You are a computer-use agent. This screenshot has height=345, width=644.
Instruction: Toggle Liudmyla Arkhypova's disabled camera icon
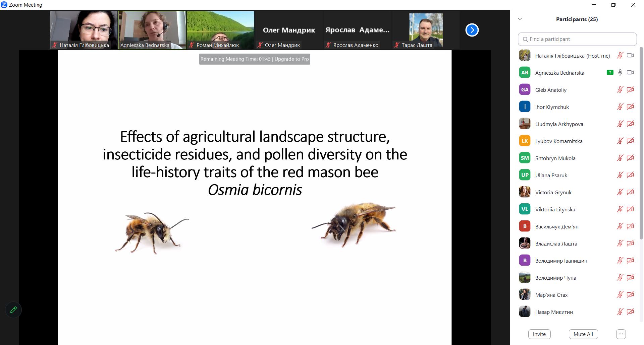pos(630,124)
